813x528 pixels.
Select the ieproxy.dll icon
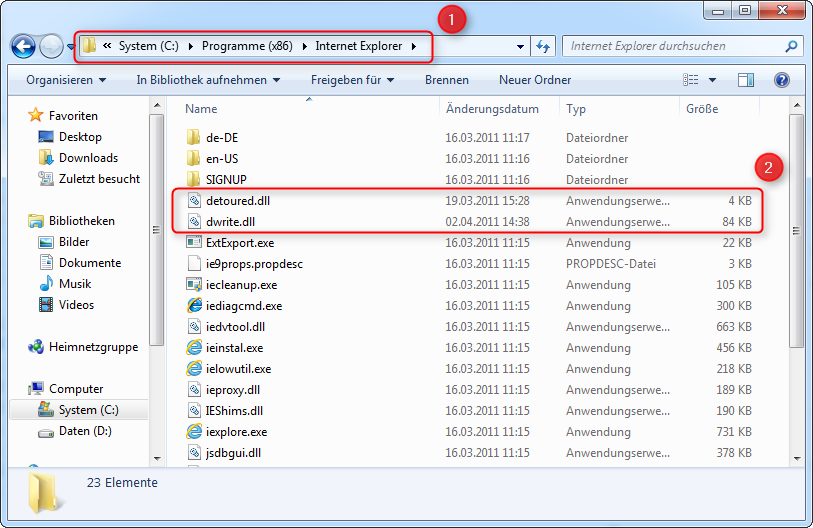194,390
